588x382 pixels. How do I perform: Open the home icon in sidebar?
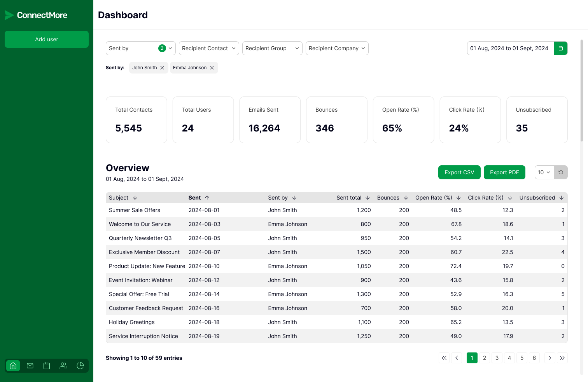[13, 366]
